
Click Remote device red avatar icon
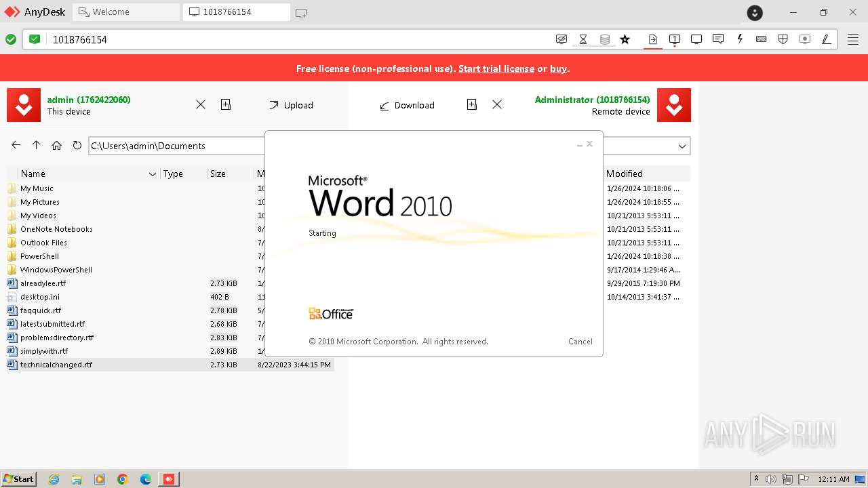674,105
